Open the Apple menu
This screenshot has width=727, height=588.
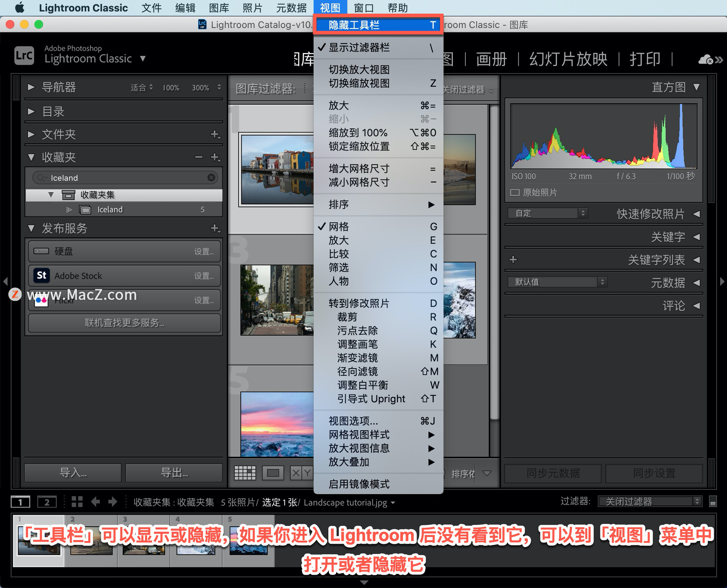pos(19,8)
